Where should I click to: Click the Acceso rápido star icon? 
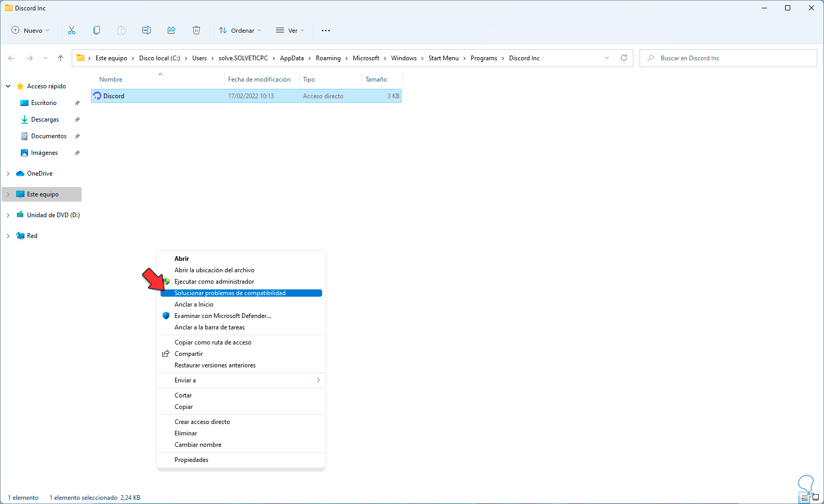pos(20,86)
